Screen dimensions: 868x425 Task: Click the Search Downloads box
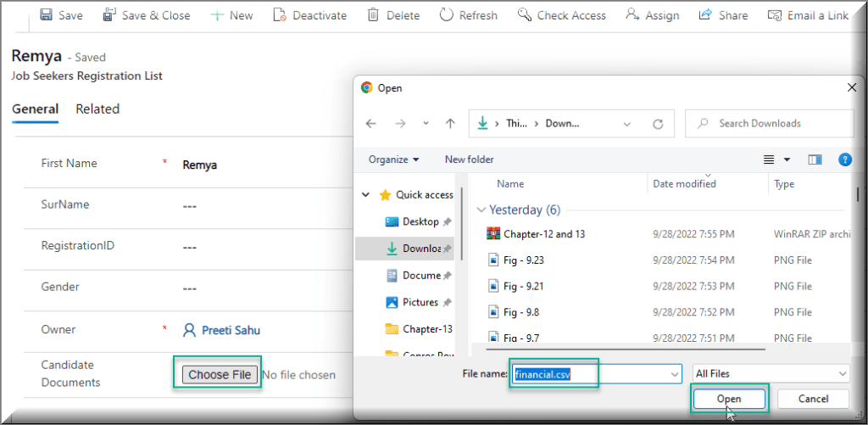coord(770,124)
